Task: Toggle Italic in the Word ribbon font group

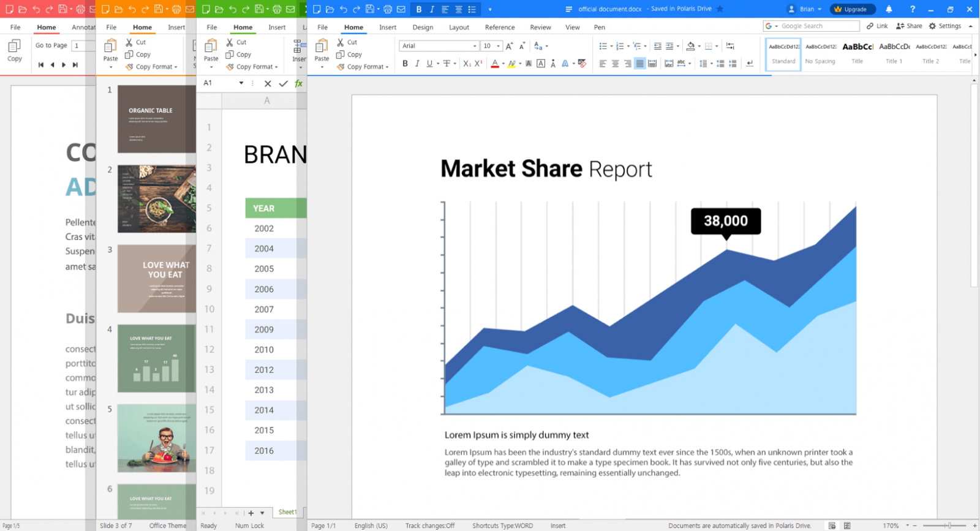Action: click(x=417, y=64)
